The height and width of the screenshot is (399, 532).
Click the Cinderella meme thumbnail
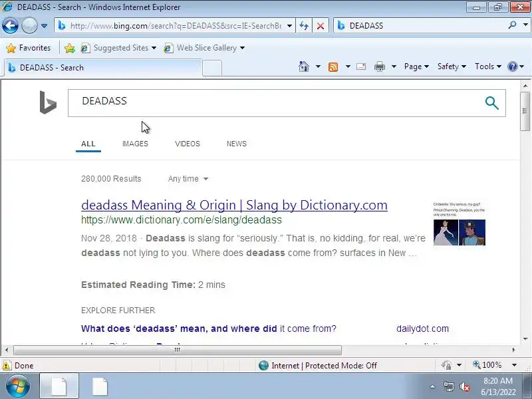point(459,224)
